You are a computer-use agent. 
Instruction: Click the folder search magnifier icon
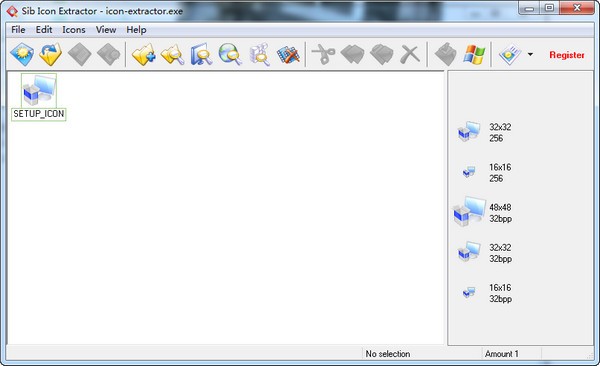tap(173, 54)
